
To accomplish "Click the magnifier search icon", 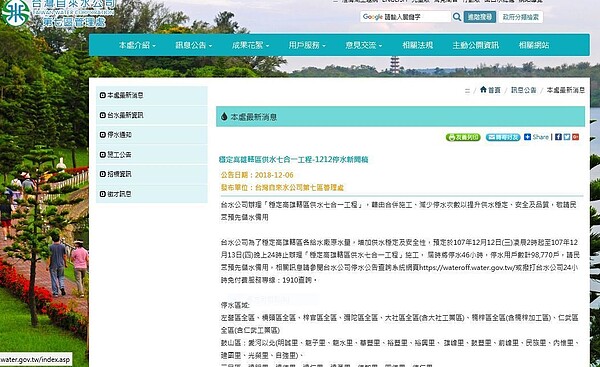I will click(x=457, y=17).
